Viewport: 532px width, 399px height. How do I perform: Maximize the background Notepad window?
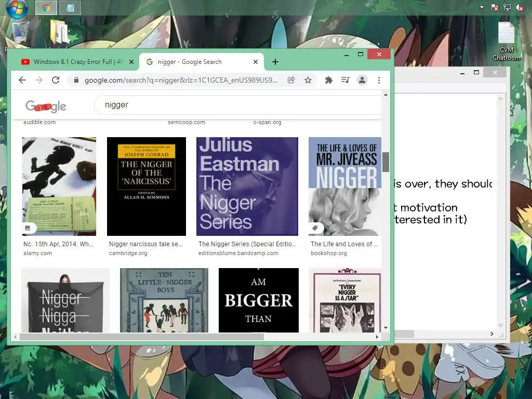pos(476,72)
